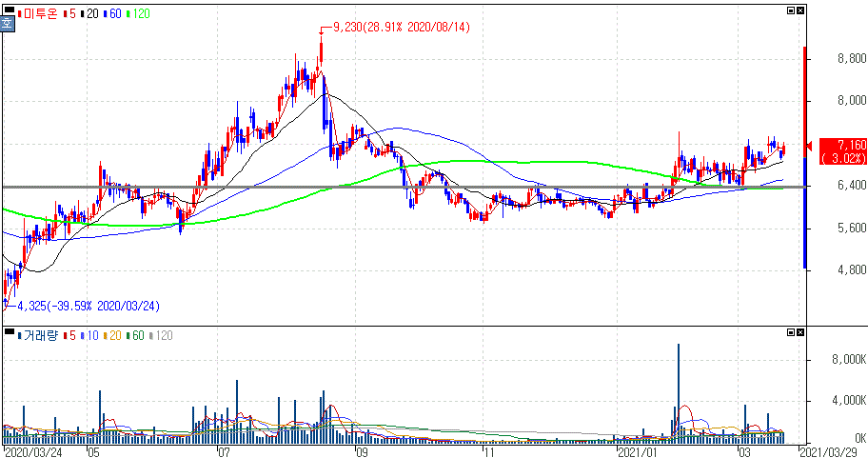Select the blue 10 volume average legend

click(x=89, y=335)
